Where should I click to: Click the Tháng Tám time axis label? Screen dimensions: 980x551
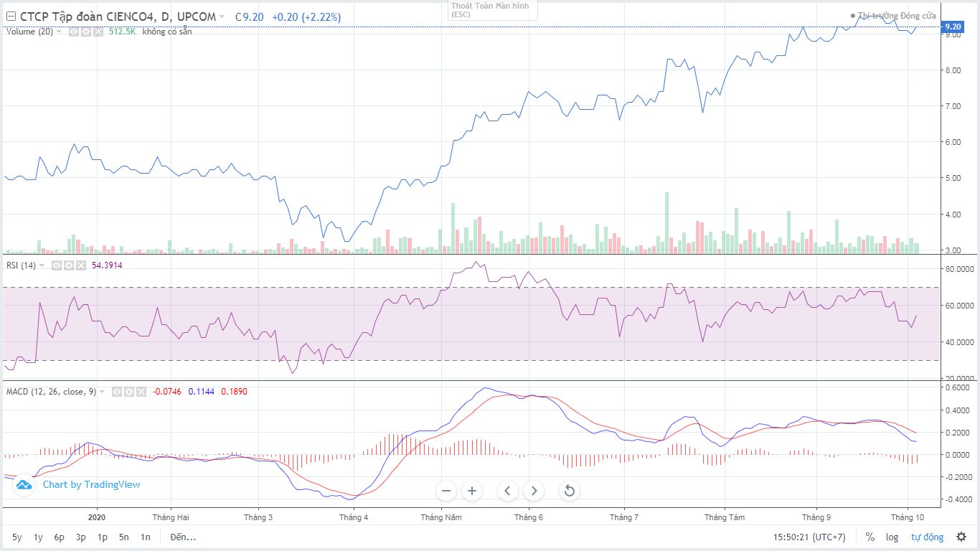pyautogui.click(x=725, y=517)
